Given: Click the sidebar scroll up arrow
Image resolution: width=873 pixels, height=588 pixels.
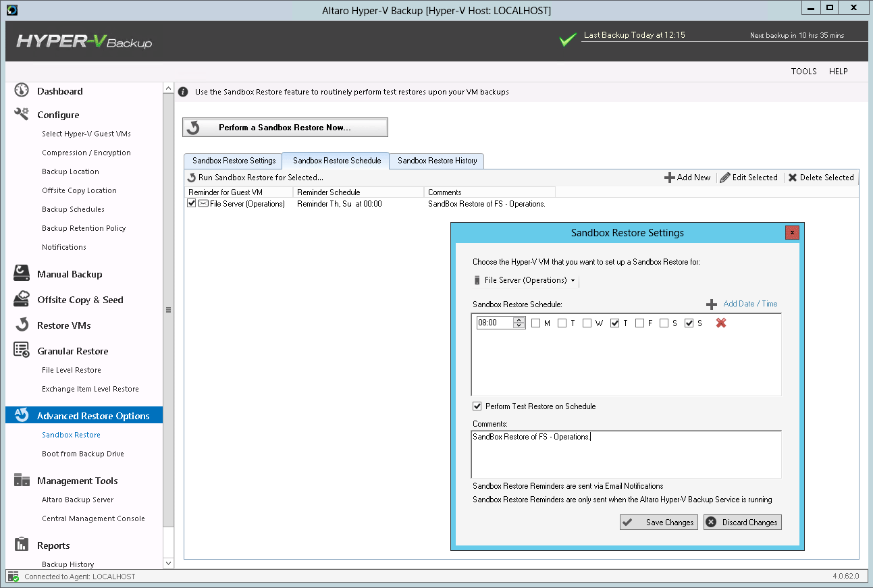Looking at the screenshot, I should coord(168,88).
